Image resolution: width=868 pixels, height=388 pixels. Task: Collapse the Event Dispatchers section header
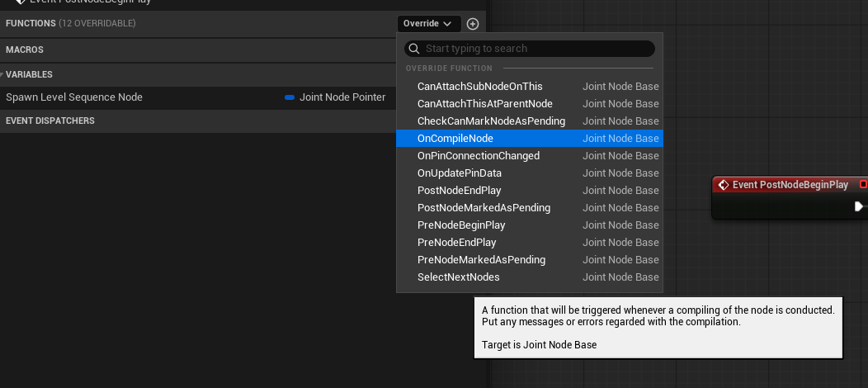[x=50, y=121]
